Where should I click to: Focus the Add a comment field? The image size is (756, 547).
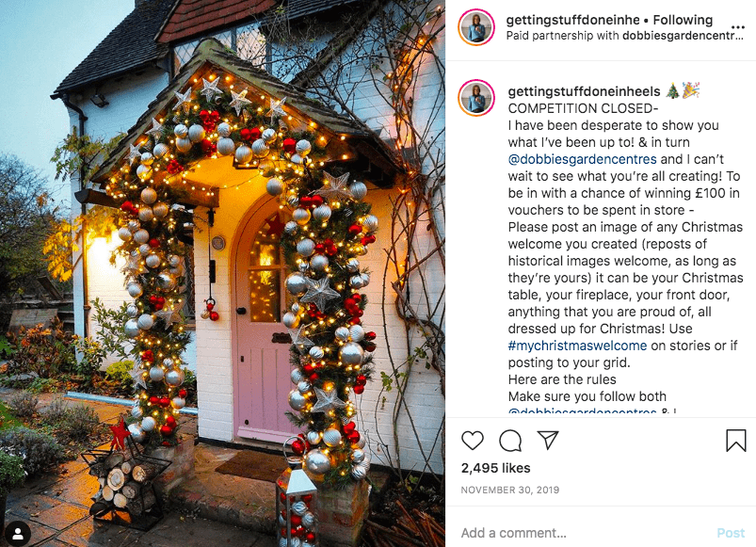tap(584, 533)
